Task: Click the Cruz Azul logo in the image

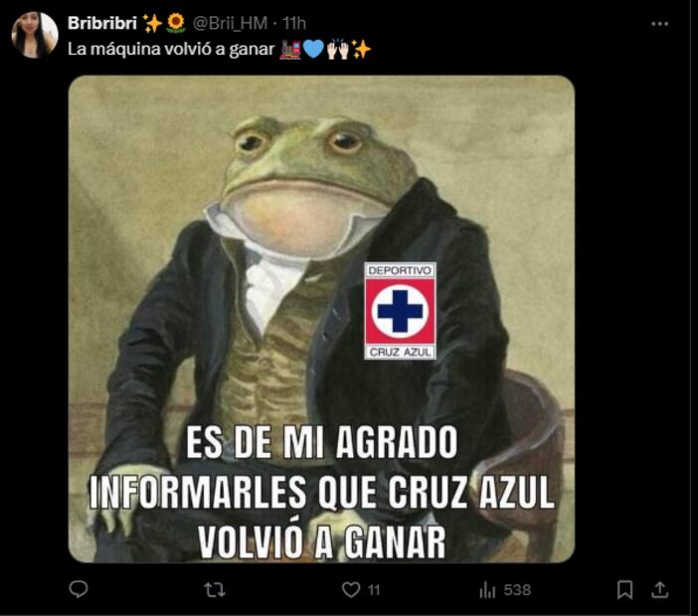Action: [x=400, y=311]
